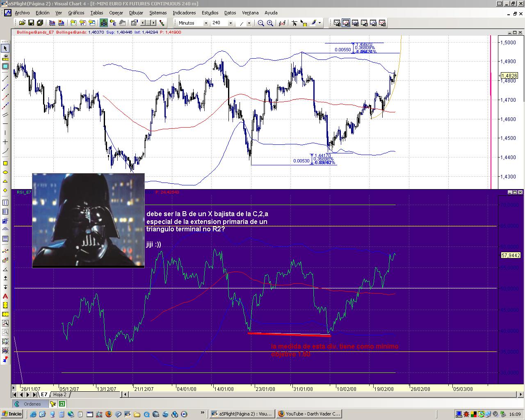
Task: Click the Firefox icon in quick launch
Action: 108,414
